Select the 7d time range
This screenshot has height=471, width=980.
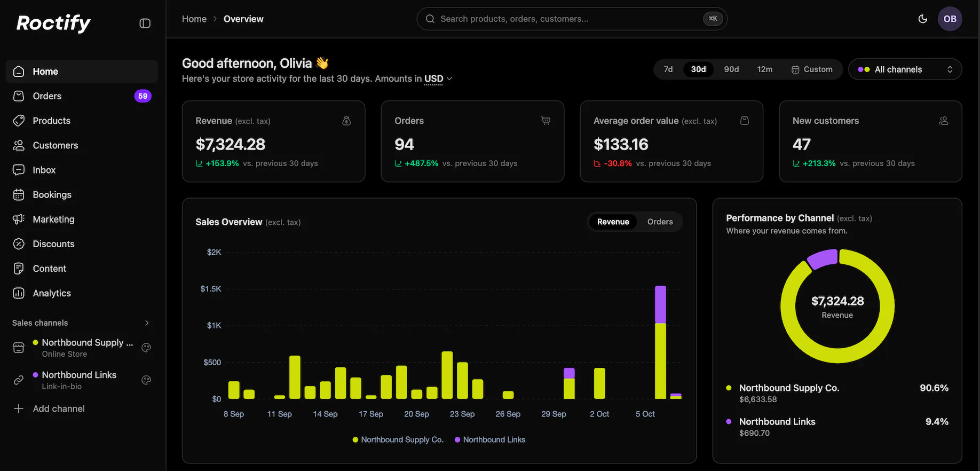[668, 69]
